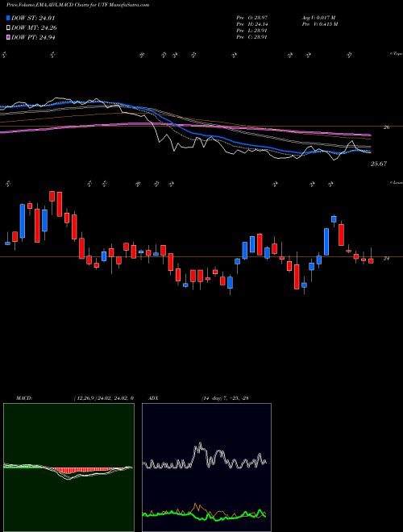Click the chart title mentioning MunafaSutra.com
403x532 pixels.
78,5
